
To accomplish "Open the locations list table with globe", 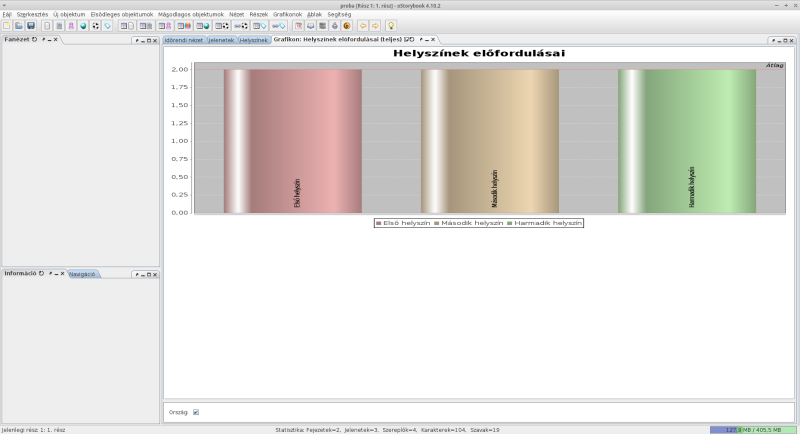I will (x=203, y=25).
